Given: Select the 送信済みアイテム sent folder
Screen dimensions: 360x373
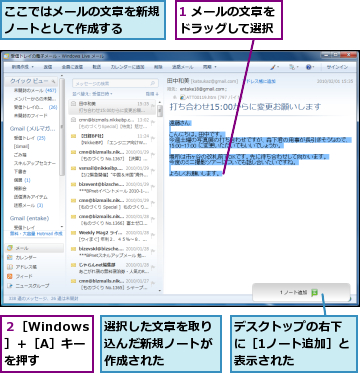Looking at the screenshot, I should point(31,197).
